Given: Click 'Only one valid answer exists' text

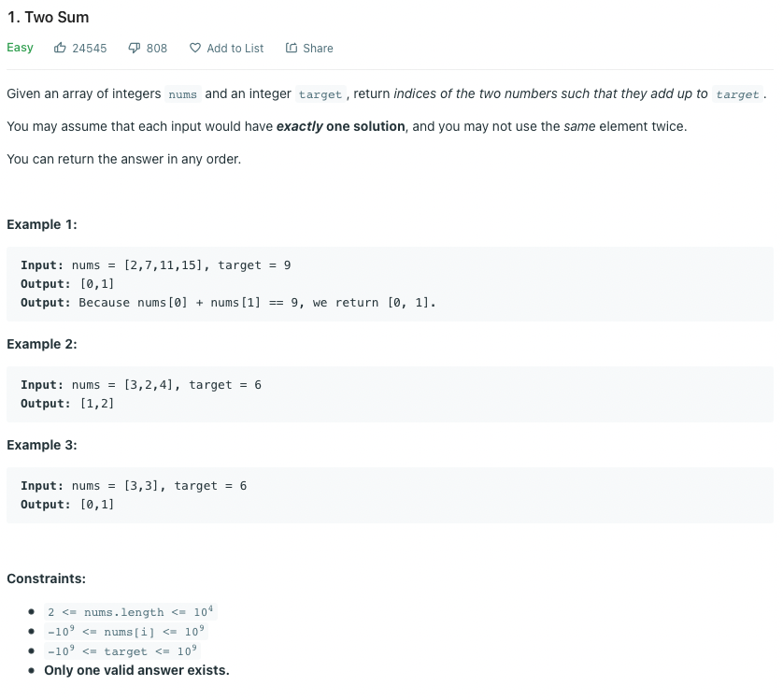Looking at the screenshot, I should pos(136,670).
